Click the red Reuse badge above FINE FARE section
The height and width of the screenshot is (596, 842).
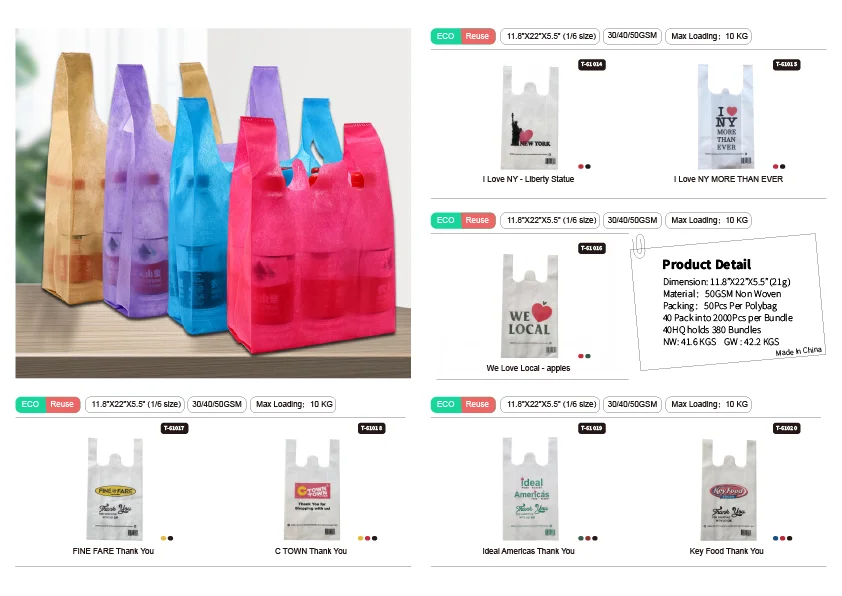(62, 404)
